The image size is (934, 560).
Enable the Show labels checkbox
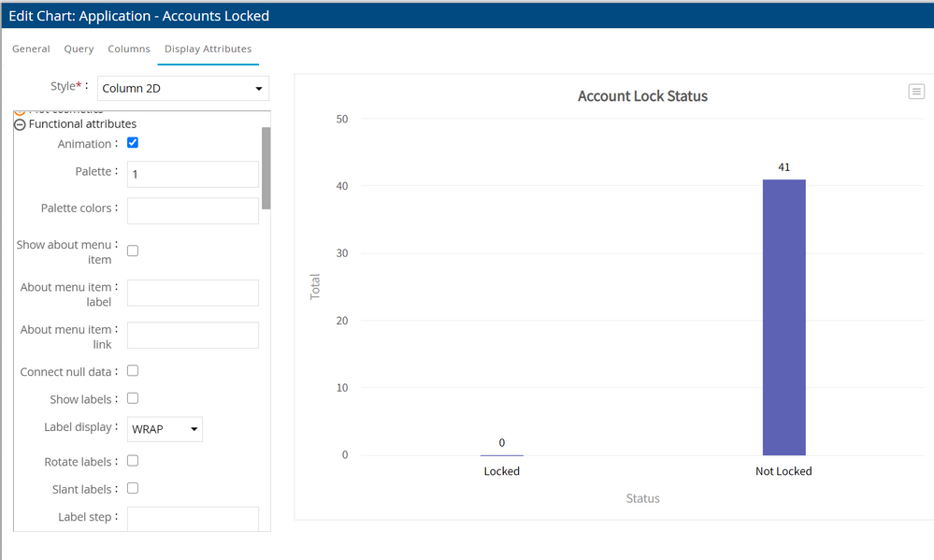[x=133, y=398]
